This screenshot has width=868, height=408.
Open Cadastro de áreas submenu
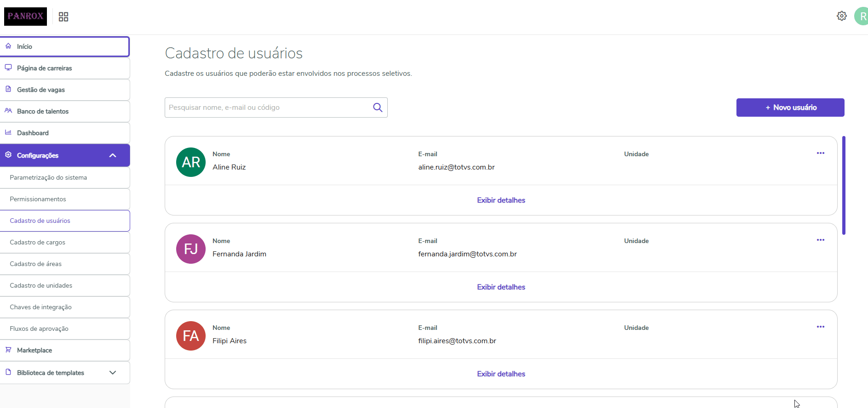[65, 264]
